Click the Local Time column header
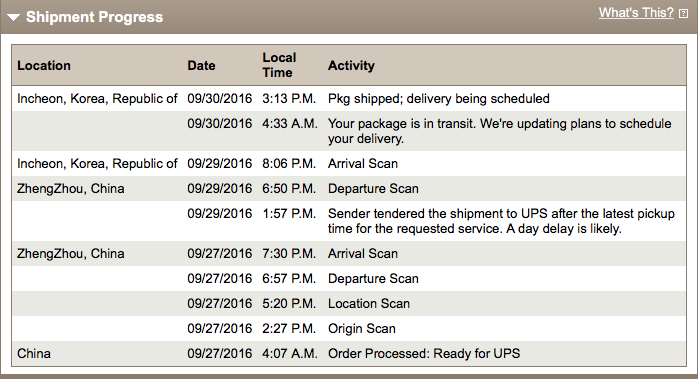The image size is (700, 380). pos(279,65)
